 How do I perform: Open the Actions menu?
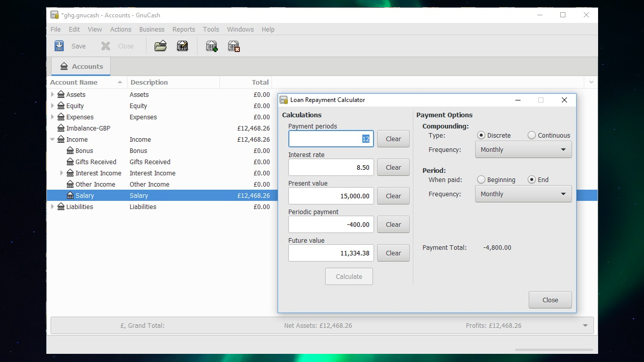click(120, 29)
